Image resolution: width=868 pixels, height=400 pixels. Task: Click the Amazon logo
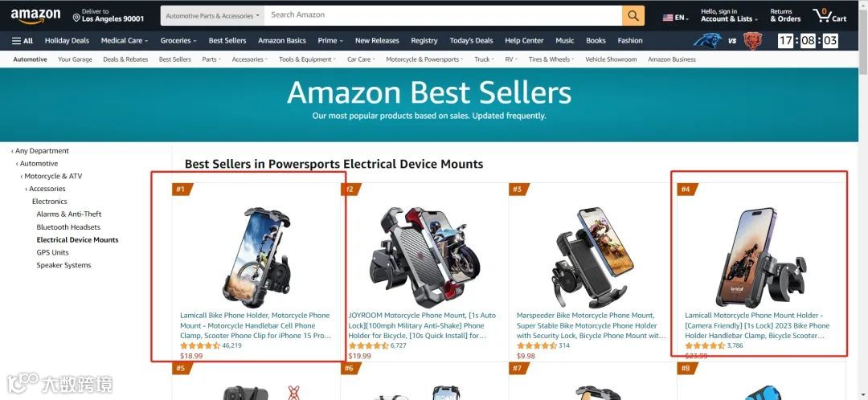[35, 16]
